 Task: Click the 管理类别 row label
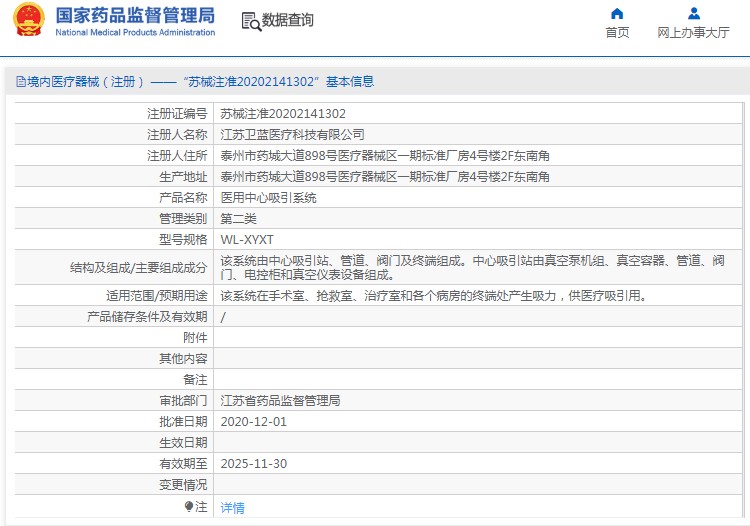pyautogui.click(x=183, y=219)
